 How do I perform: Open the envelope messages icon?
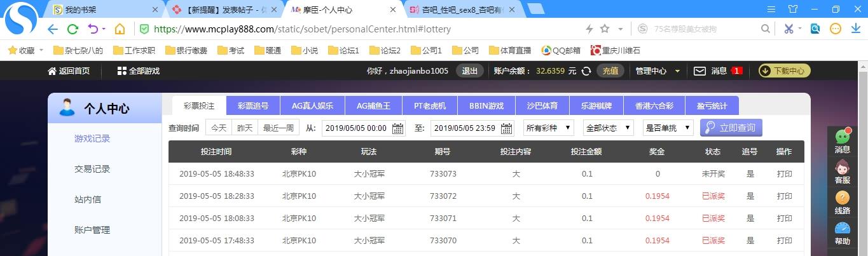699,71
